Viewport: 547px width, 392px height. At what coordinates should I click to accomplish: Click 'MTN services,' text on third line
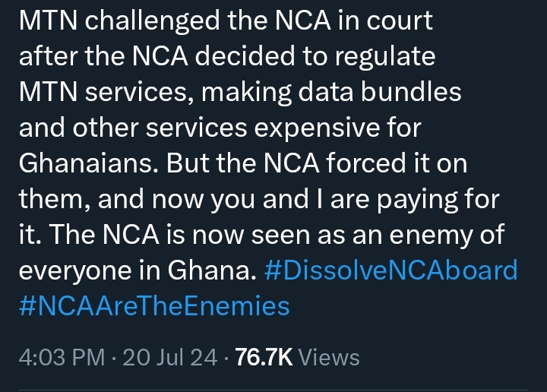click(x=106, y=93)
